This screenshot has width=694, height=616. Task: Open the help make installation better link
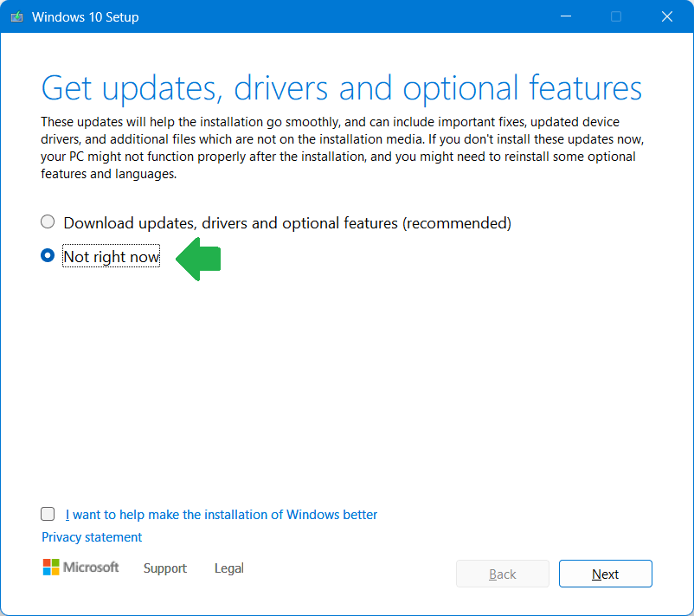point(222,515)
